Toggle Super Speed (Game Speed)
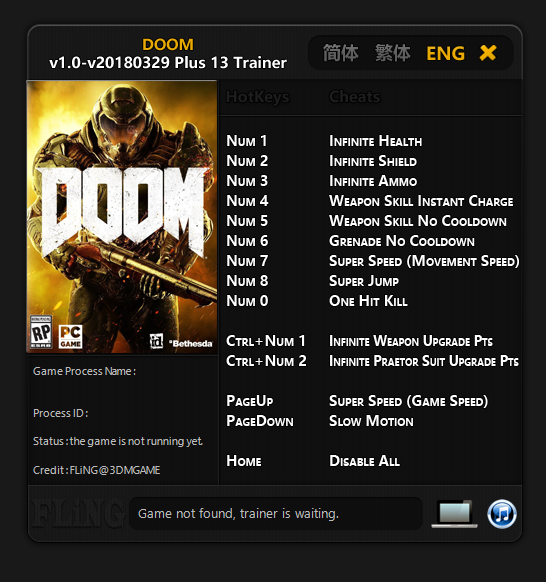 (x=408, y=401)
